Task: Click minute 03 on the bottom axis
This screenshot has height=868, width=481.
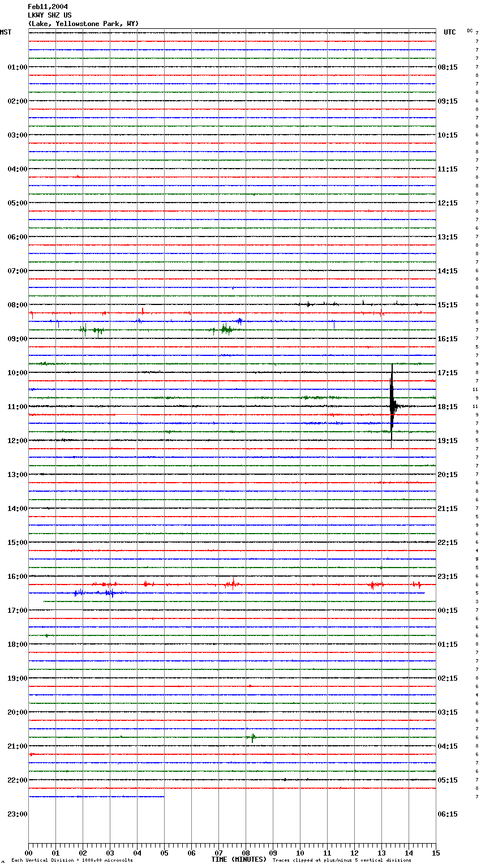Action: [x=110, y=853]
